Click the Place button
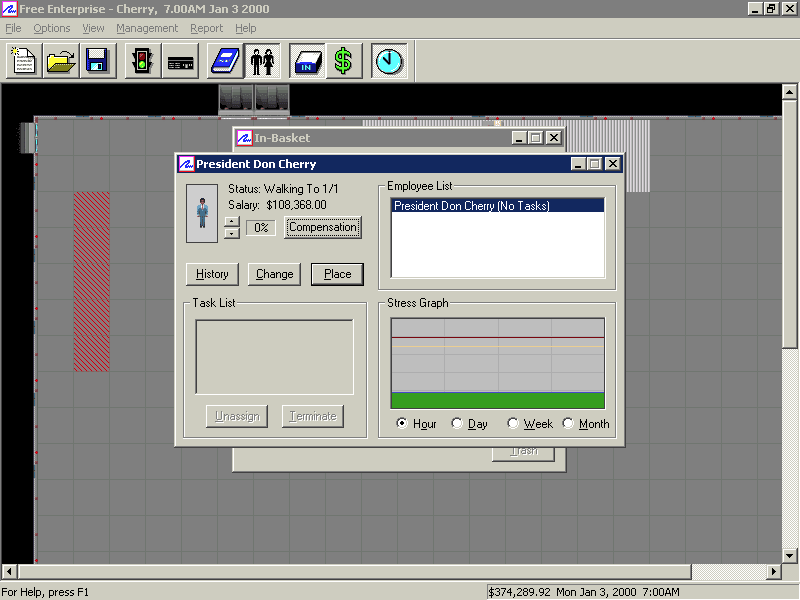 point(337,274)
